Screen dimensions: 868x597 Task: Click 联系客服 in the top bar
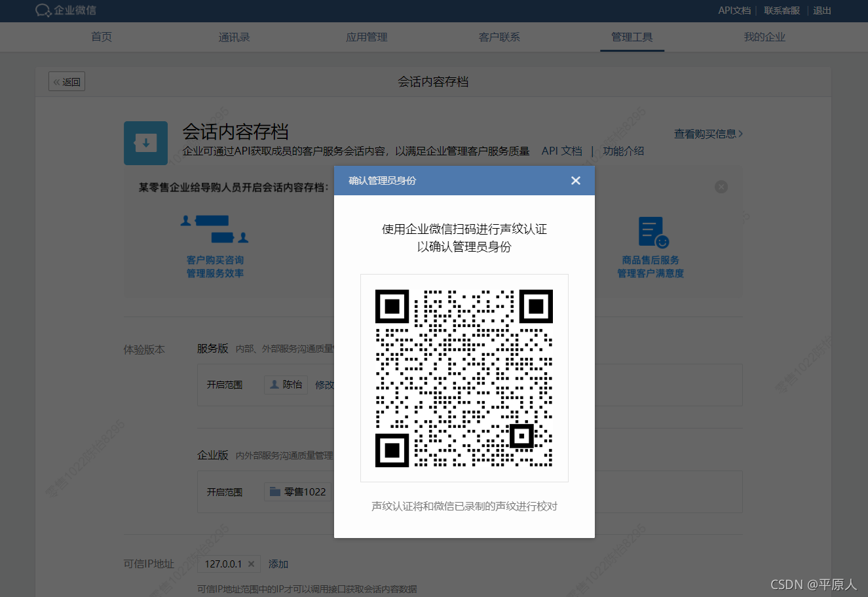point(782,10)
